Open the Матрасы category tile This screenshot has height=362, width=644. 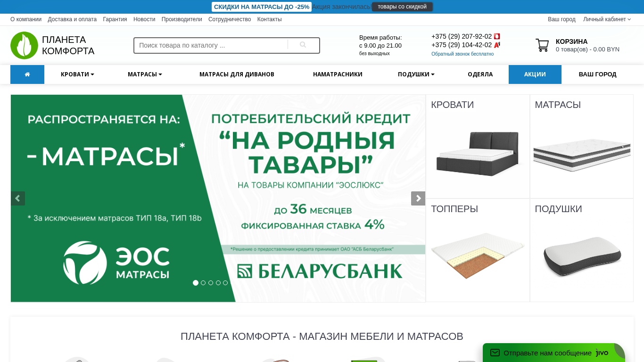(x=582, y=146)
